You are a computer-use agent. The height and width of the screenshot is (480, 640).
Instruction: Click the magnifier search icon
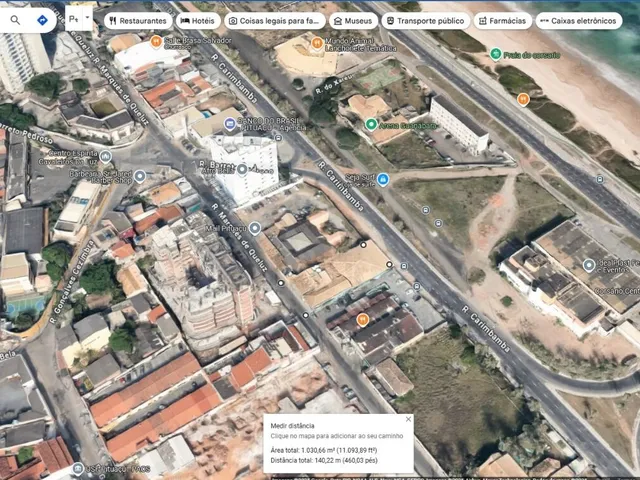tap(15, 20)
